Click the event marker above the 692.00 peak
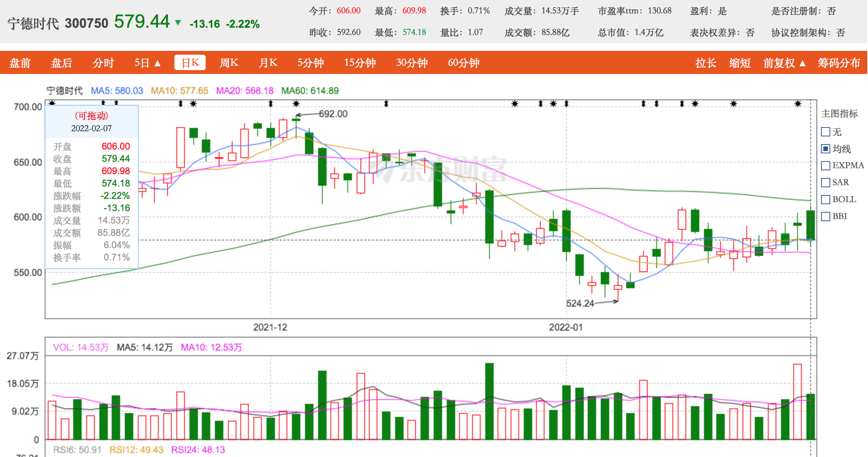This screenshot has width=868, height=457. click(x=296, y=103)
